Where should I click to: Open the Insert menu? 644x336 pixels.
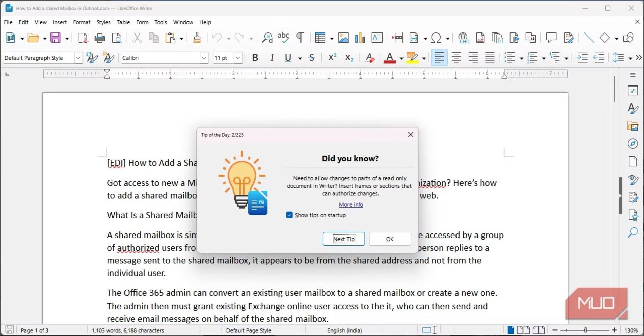tap(60, 22)
